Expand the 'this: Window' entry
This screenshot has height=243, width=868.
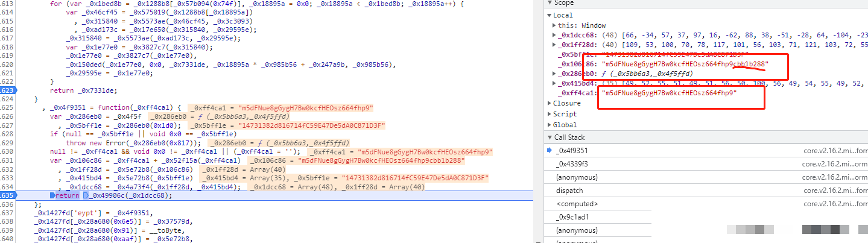(x=556, y=25)
